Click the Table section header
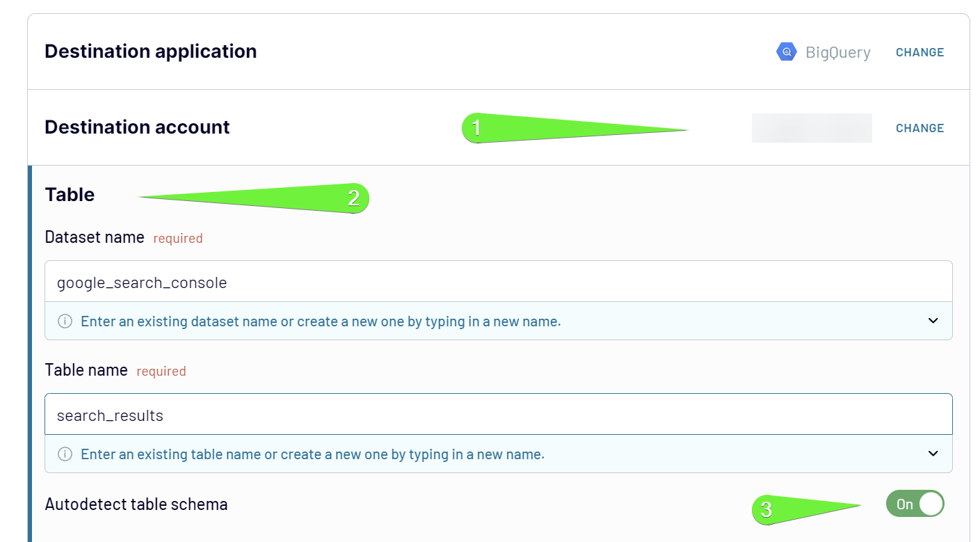 [x=70, y=195]
